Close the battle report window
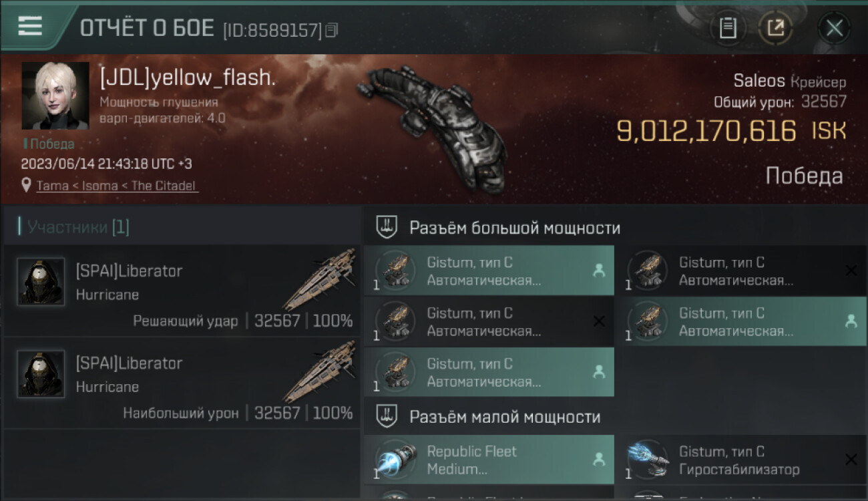This screenshot has width=868, height=501. click(x=834, y=28)
